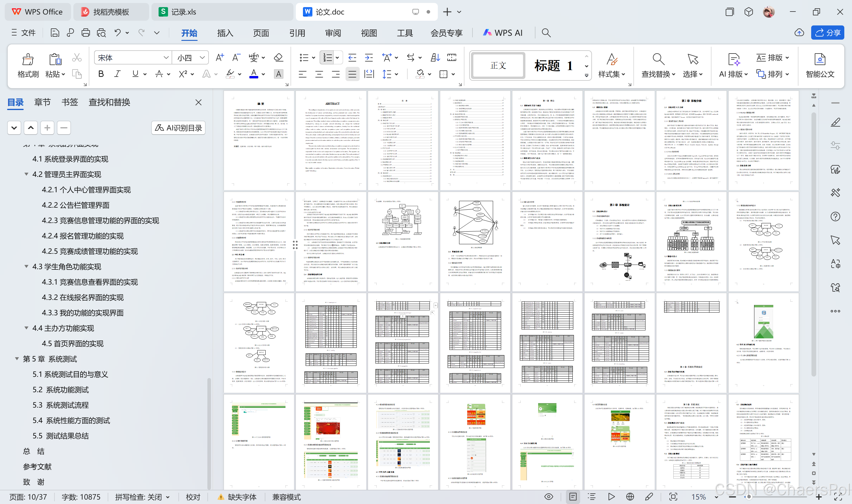Click the Decrease indent icon
The image size is (852, 504).
[352, 58]
